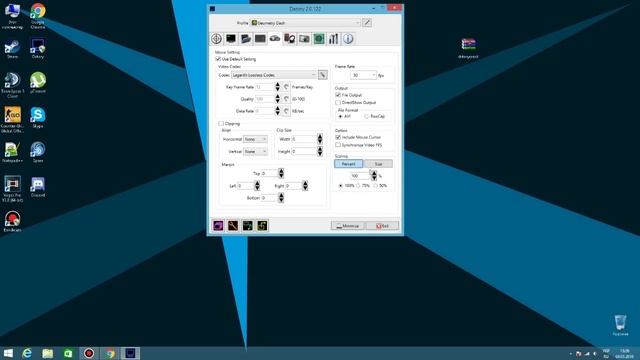
Task: Click the purple folder icon in bottom toolbar
Action: 218,225
